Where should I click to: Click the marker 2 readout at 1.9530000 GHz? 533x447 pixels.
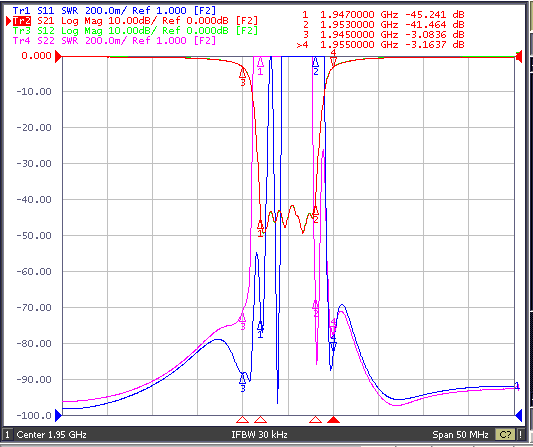(x=383, y=24)
